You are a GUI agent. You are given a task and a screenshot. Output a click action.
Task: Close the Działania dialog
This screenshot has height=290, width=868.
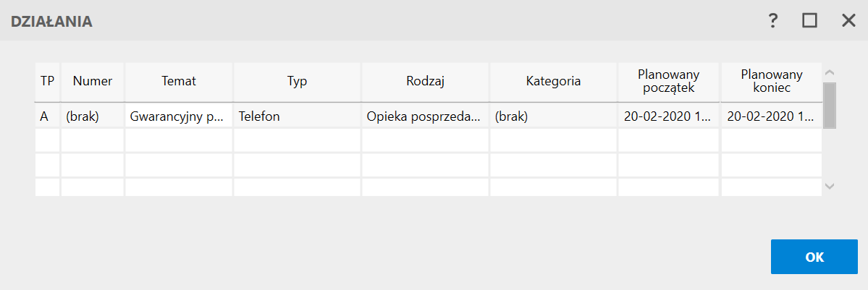click(x=848, y=21)
